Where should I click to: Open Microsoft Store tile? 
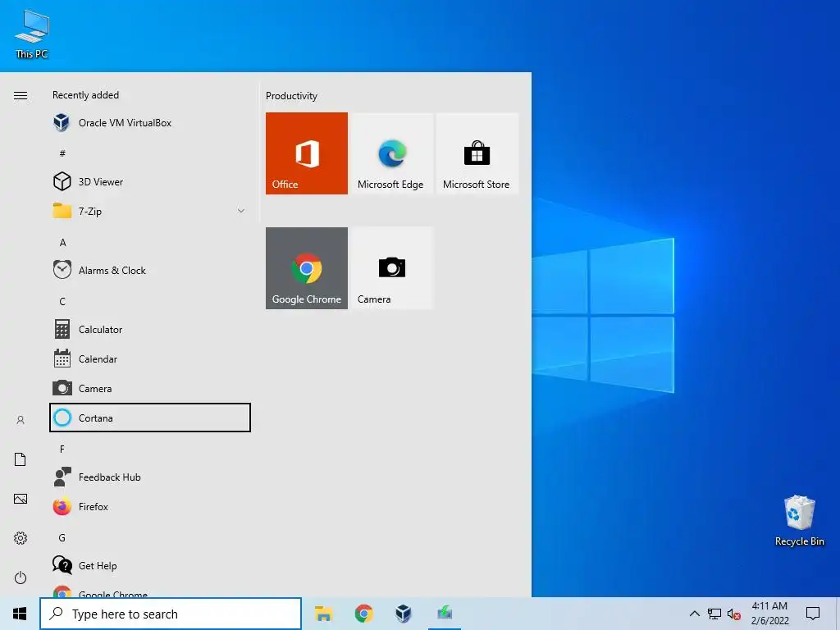(477, 153)
